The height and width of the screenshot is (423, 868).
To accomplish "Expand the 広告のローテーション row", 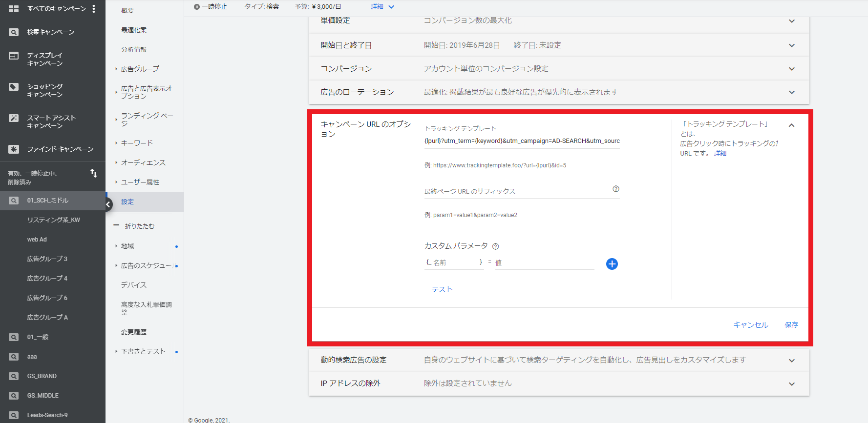I will pos(792,92).
